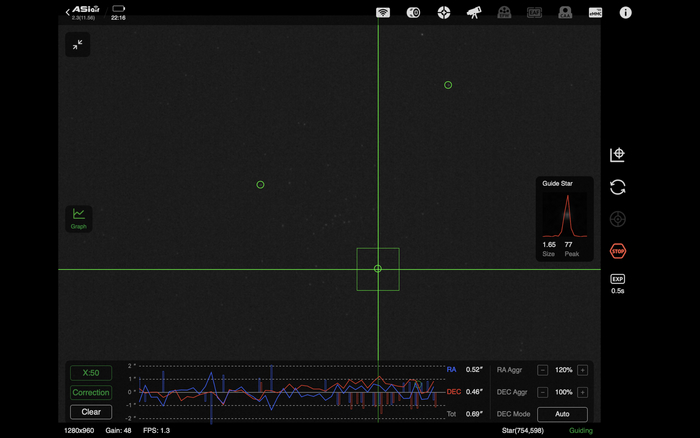Change the X:50 graph scale
The height and width of the screenshot is (438, 700).
pyautogui.click(x=91, y=373)
